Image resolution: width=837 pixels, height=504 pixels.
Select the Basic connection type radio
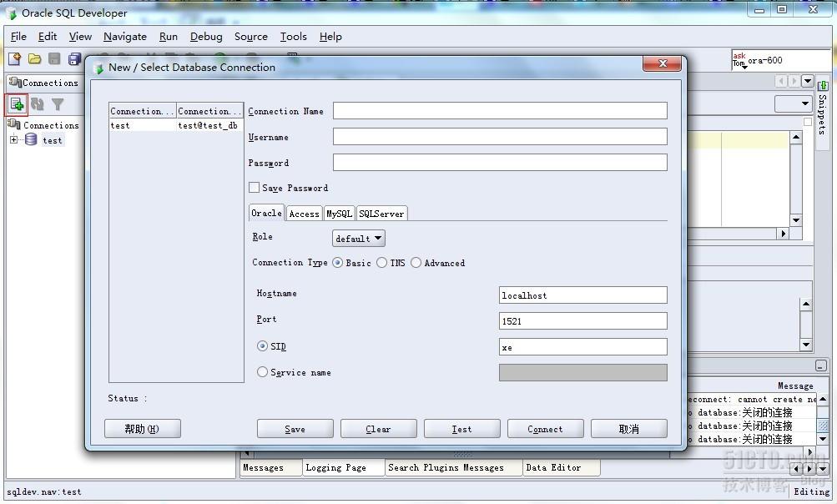click(x=337, y=263)
